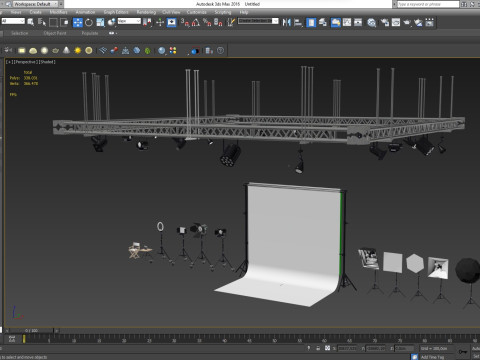Click the four-colored-dots icon in shelf
This screenshot has height=360, width=480.
173,51
